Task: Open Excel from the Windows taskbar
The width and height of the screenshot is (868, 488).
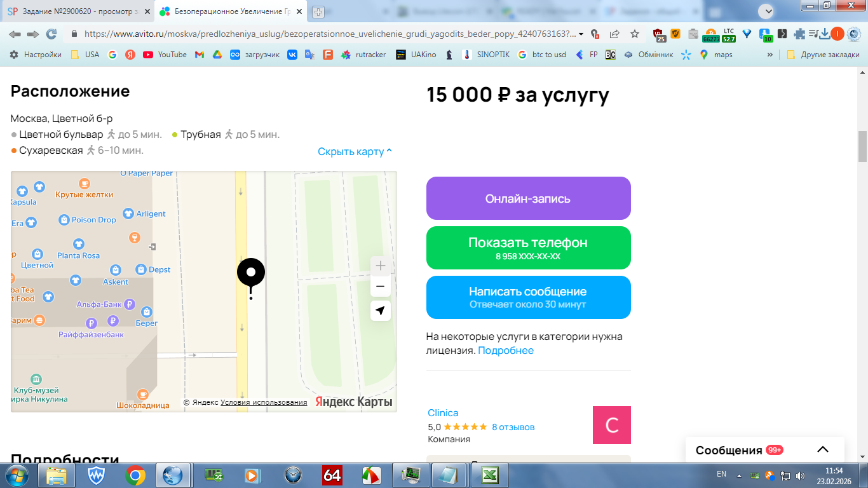Action: [489, 475]
